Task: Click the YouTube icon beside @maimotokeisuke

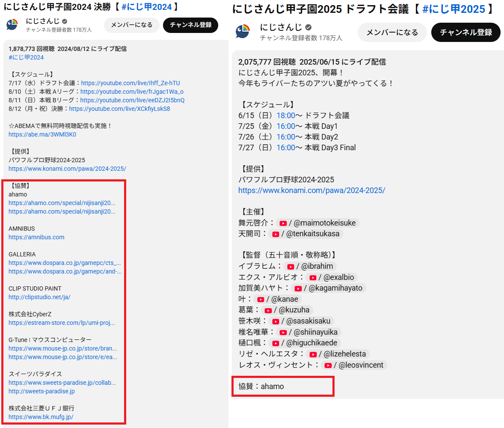Action: pos(283,223)
